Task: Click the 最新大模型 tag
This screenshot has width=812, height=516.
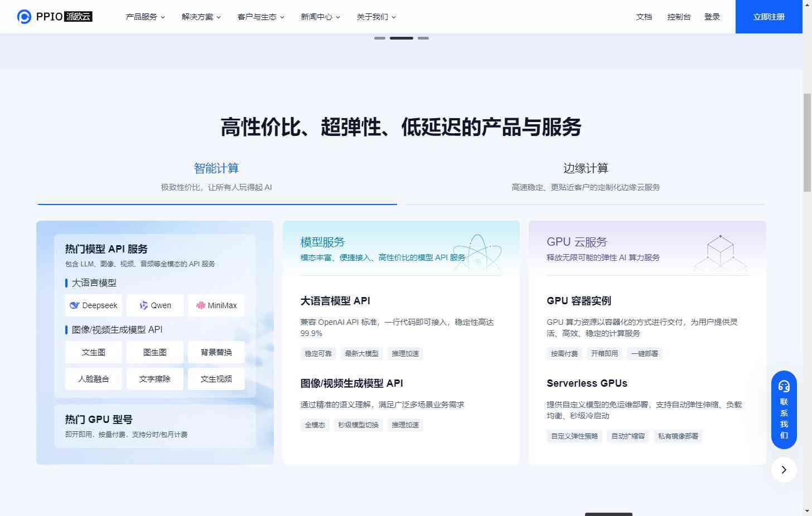Action: (x=361, y=354)
